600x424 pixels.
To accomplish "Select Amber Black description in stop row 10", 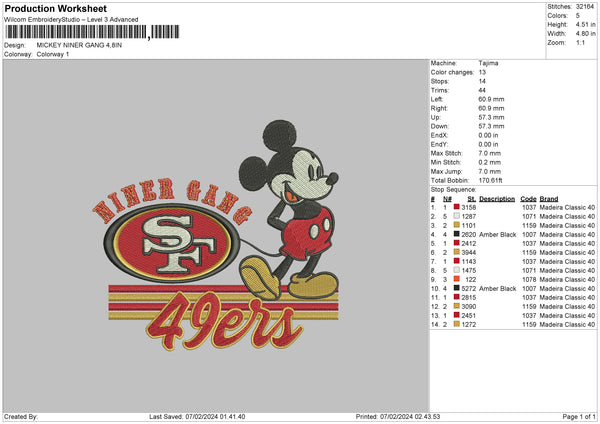I will pyautogui.click(x=497, y=288).
